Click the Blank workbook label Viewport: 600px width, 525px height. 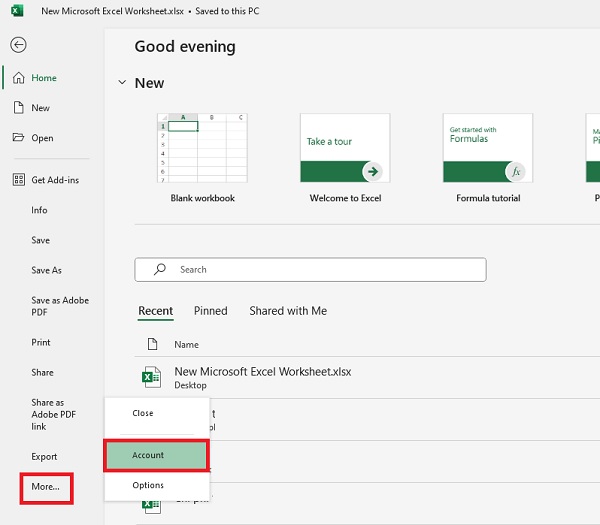coord(202,198)
